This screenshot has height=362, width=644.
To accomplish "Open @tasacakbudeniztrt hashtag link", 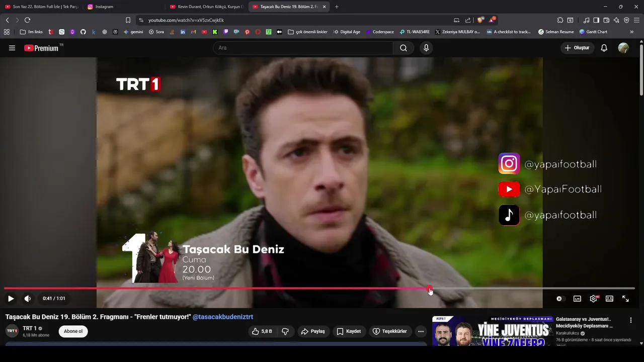I will coord(223,317).
